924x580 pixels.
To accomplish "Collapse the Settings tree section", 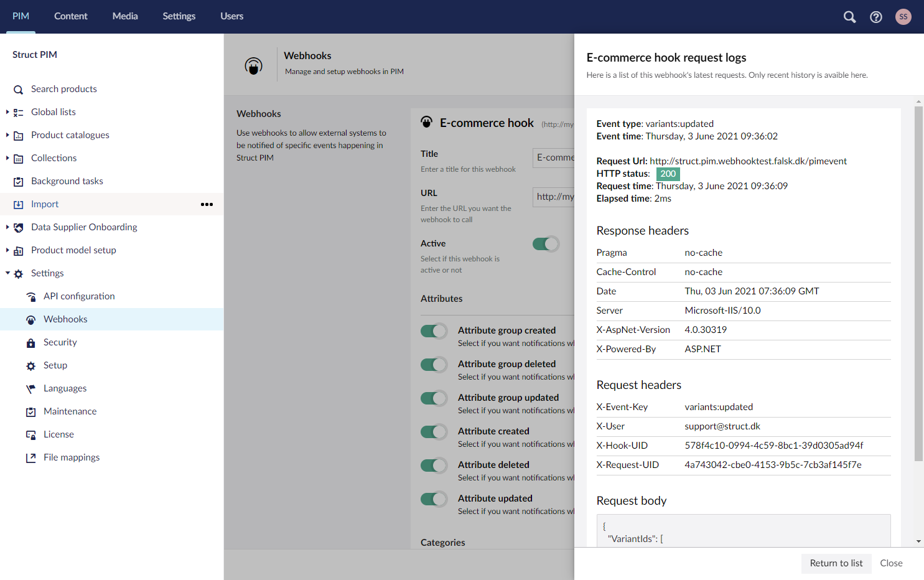I will (x=7, y=273).
